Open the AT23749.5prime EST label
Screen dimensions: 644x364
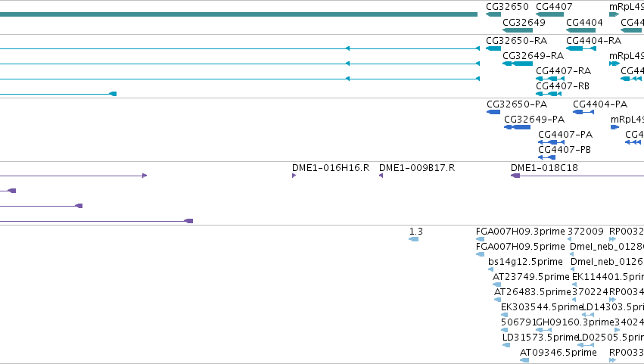click(531, 277)
